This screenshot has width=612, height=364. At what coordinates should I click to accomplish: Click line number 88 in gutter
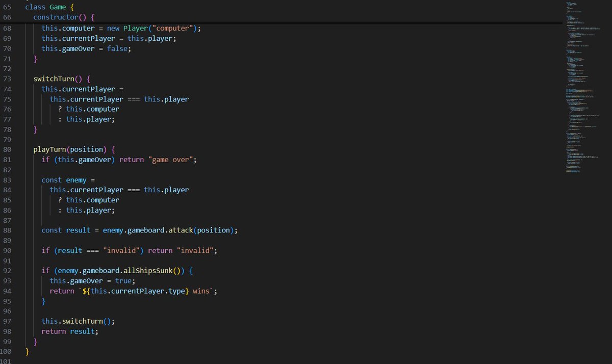[7, 230]
